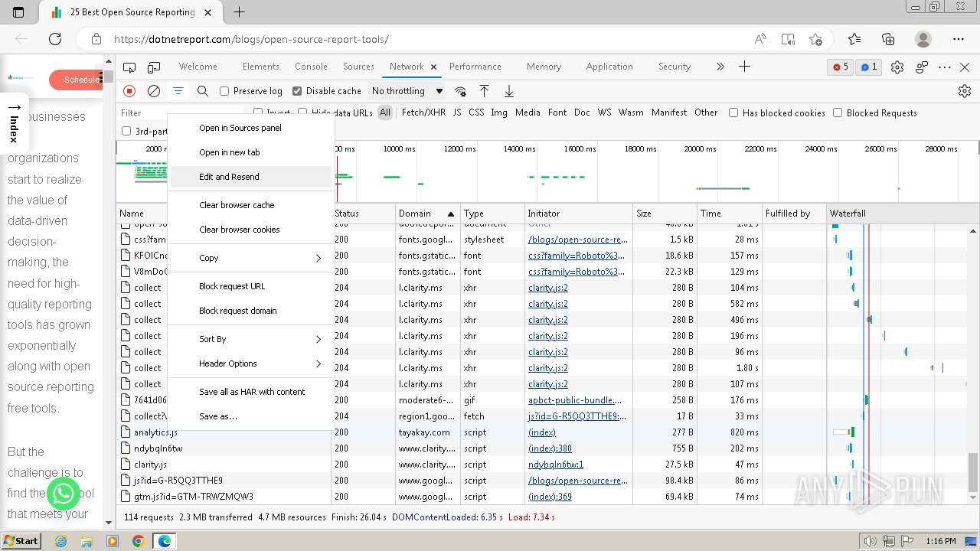This screenshot has height=551, width=980.
Task: Open the issues count badge
Action: pyautogui.click(x=869, y=67)
